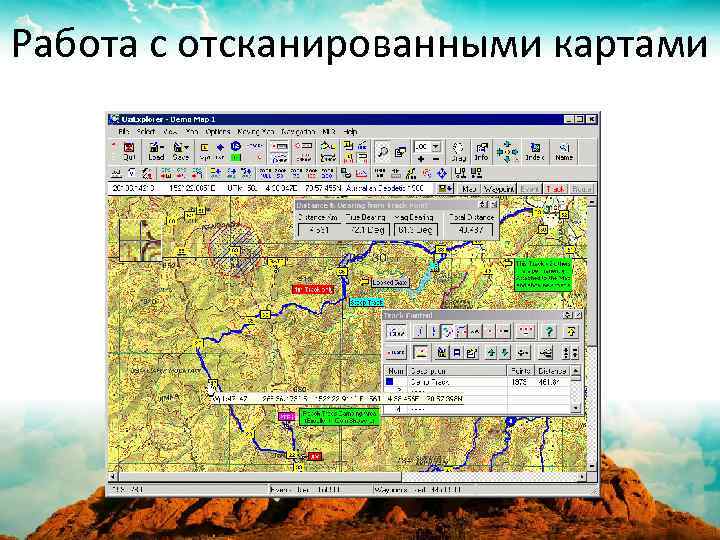Click the track list scroll up arrow
This screenshot has width=720, height=540.
576,371
